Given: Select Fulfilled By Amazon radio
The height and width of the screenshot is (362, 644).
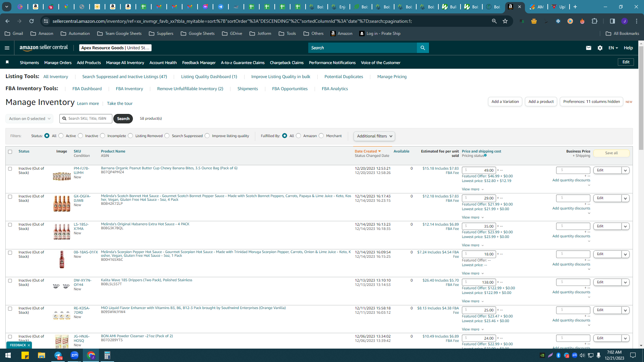Looking at the screenshot, I should click(x=299, y=136).
